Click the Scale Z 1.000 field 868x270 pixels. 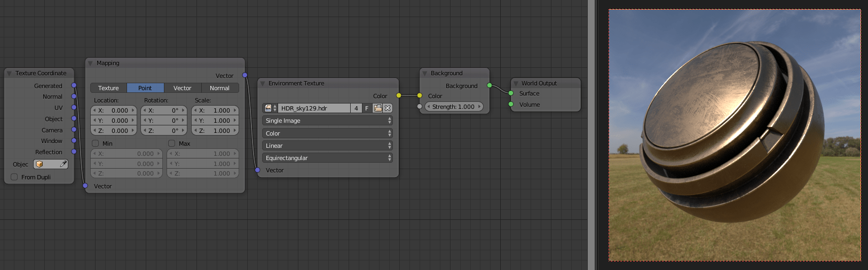(215, 131)
